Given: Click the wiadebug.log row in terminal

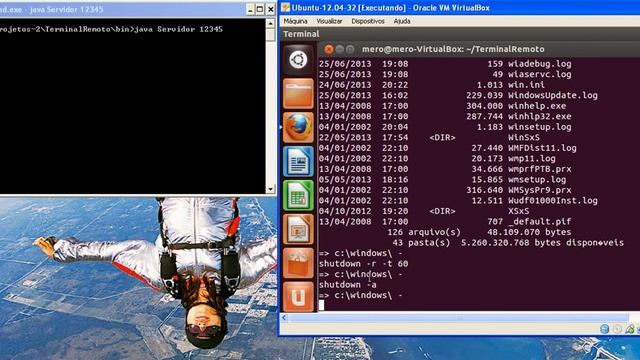Looking at the screenshot, I should (445, 64).
